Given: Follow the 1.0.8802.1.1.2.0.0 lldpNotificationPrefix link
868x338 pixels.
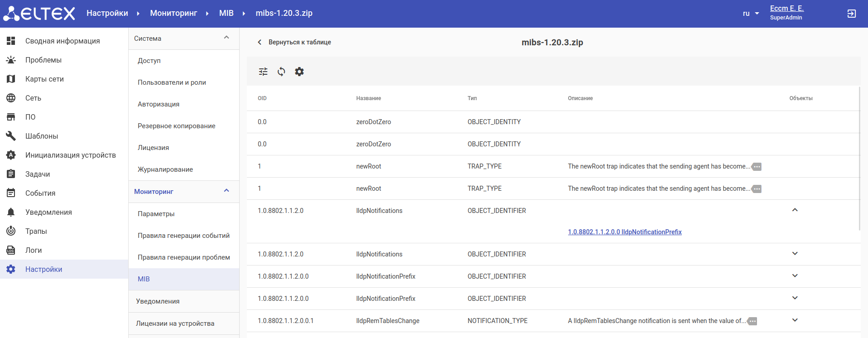Looking at the screenshot, I should coord(625,232).
